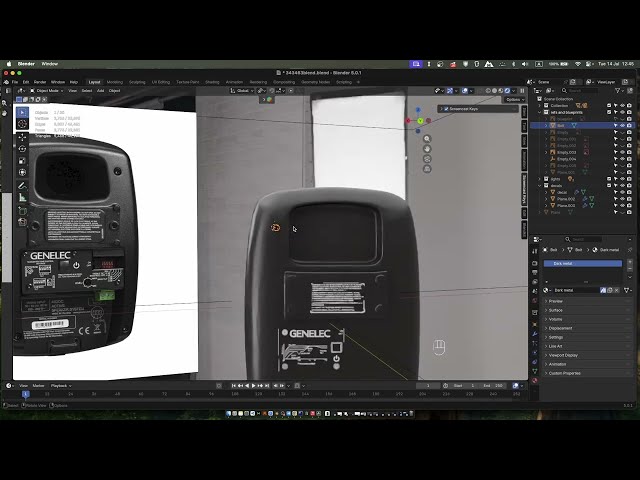
Task: Disable render camera for Plane.002
Action: [x=629, y=199]
